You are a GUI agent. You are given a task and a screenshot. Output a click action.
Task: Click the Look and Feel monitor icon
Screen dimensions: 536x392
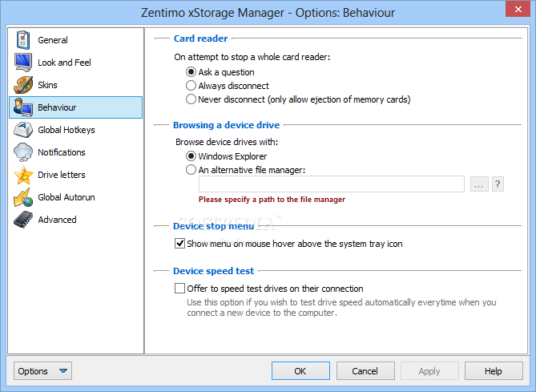[x=23, y=63]
